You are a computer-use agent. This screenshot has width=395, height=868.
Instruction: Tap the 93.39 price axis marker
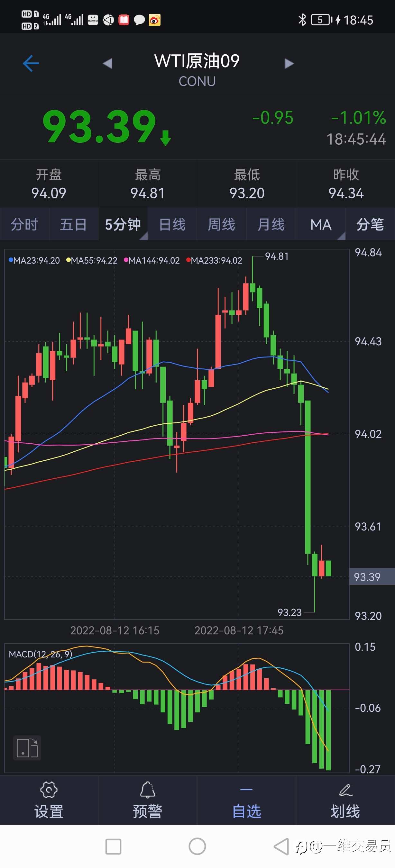pyautogui.click(x=372, y=576)
